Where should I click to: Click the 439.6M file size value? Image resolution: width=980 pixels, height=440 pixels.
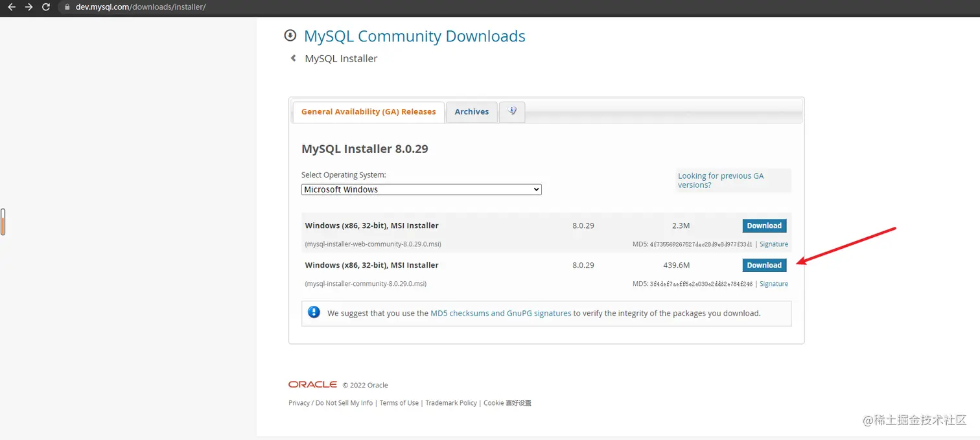pos(677,265)
